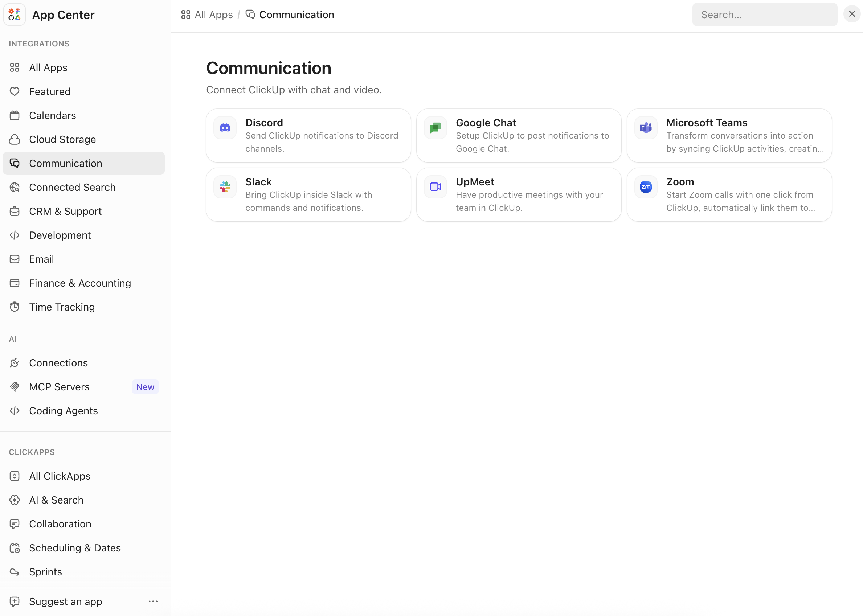Click the Connections plug icon
This screenshot has width=863, height=616.
(15, 363)
